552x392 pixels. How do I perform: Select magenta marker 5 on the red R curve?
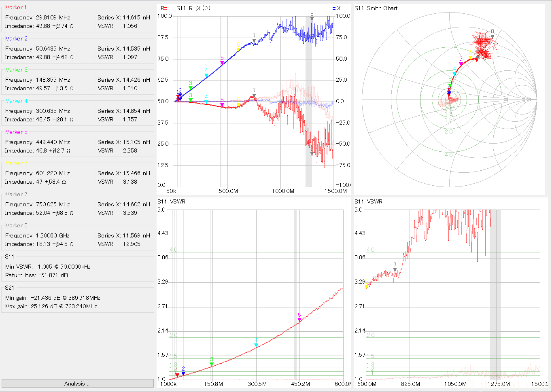click(222, 105)
